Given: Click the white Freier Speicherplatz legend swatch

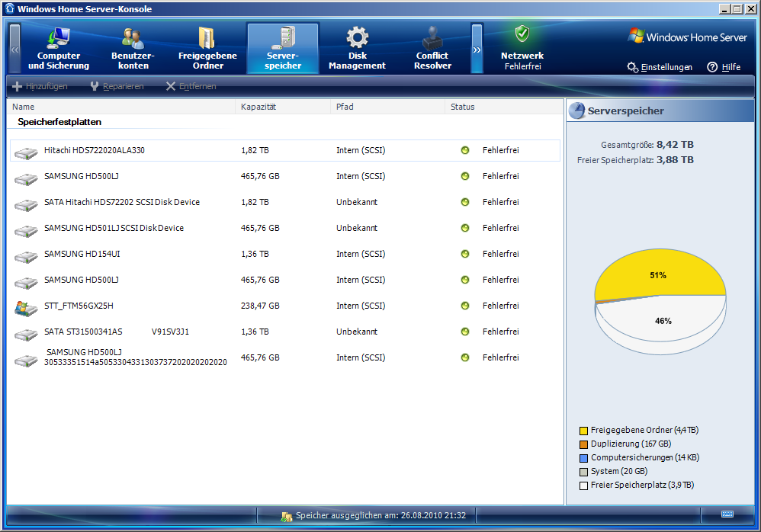Looking at the screenshot, I should pyautogui.click(x=584, y=486).
